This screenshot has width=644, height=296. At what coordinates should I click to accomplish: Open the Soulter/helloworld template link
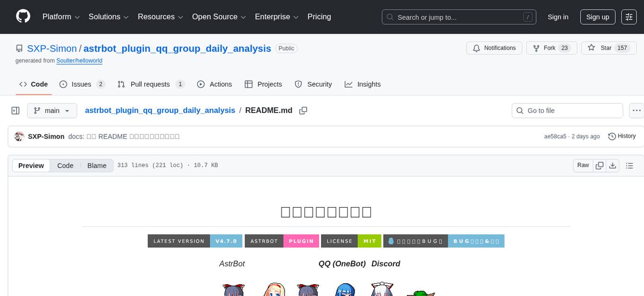point(79,61)
